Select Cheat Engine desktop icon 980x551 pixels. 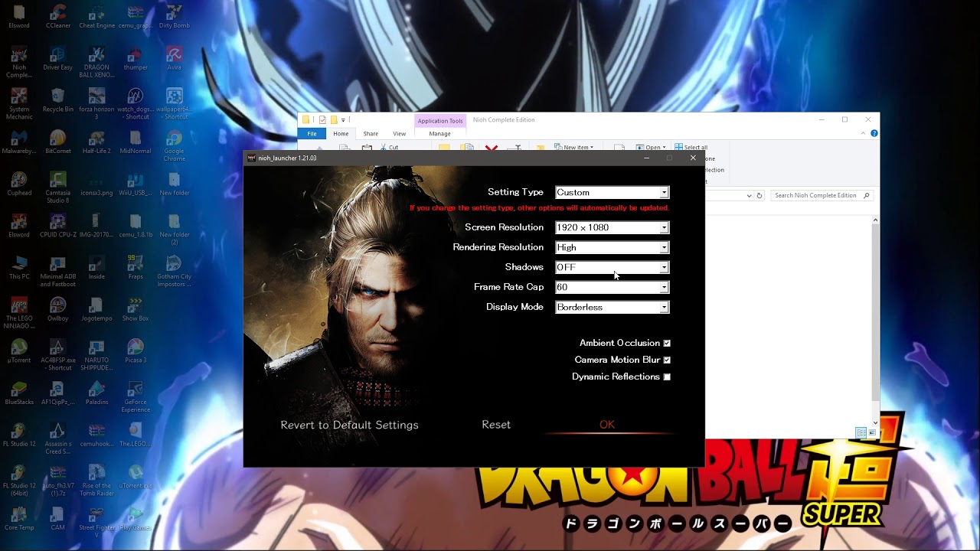pos(96,16)
